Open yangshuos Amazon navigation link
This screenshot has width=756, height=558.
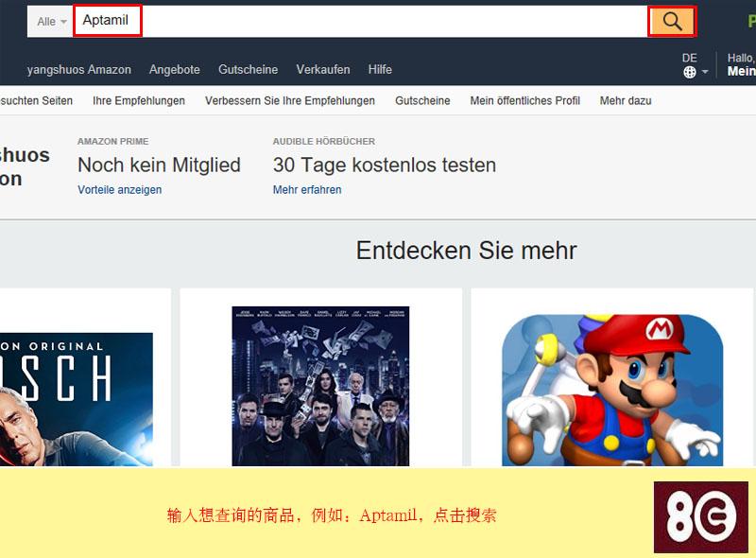(79, 69)
